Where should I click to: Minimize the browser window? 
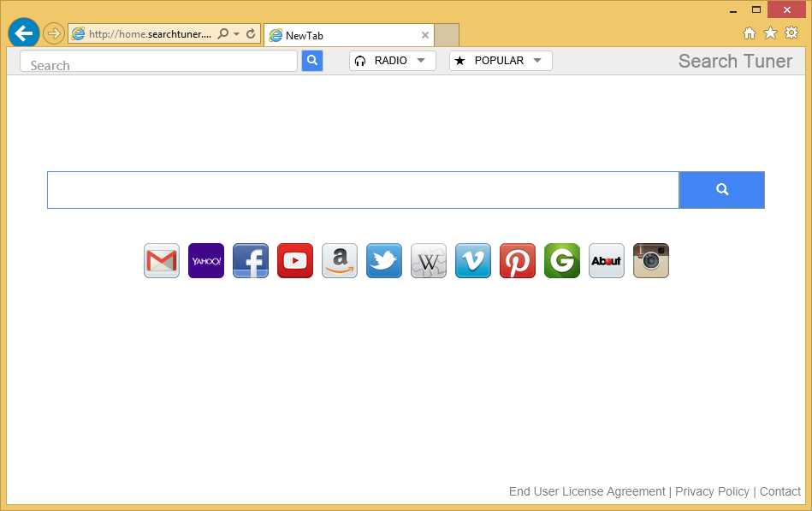point(733,10)
